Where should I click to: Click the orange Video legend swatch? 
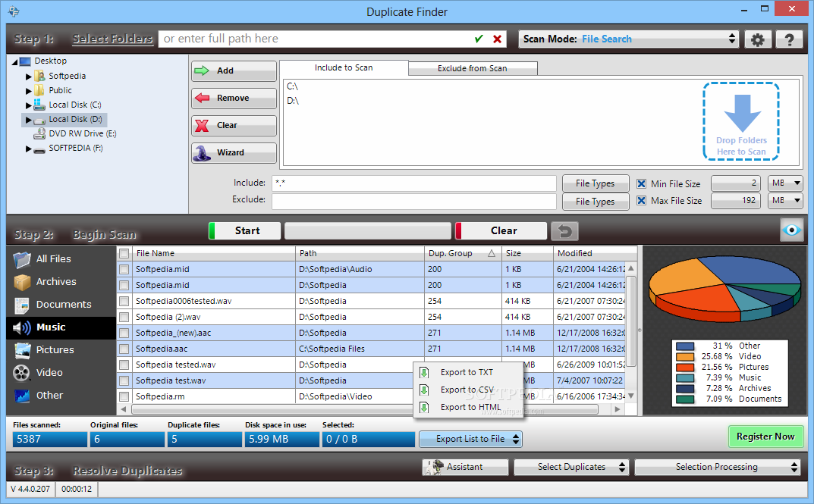pos(685,357)
